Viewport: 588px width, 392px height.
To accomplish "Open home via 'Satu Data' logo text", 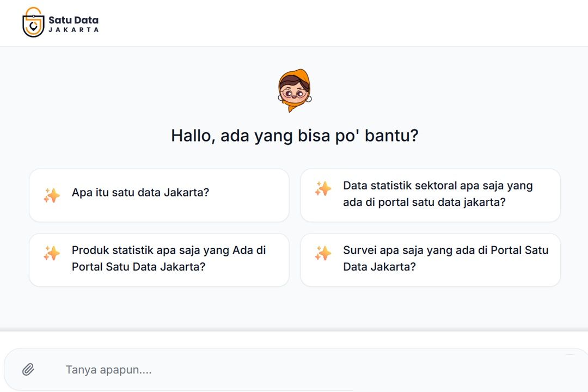I will coord(73,20).
